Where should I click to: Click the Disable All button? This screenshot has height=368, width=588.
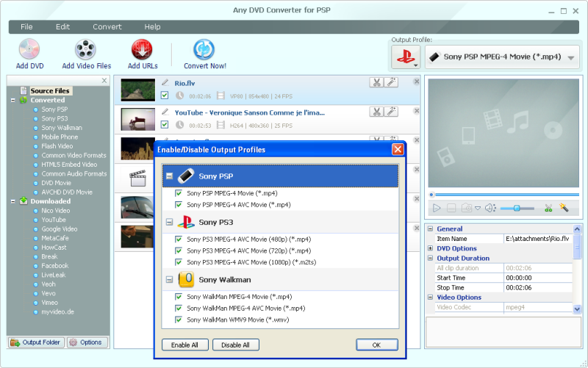(235, 344)
